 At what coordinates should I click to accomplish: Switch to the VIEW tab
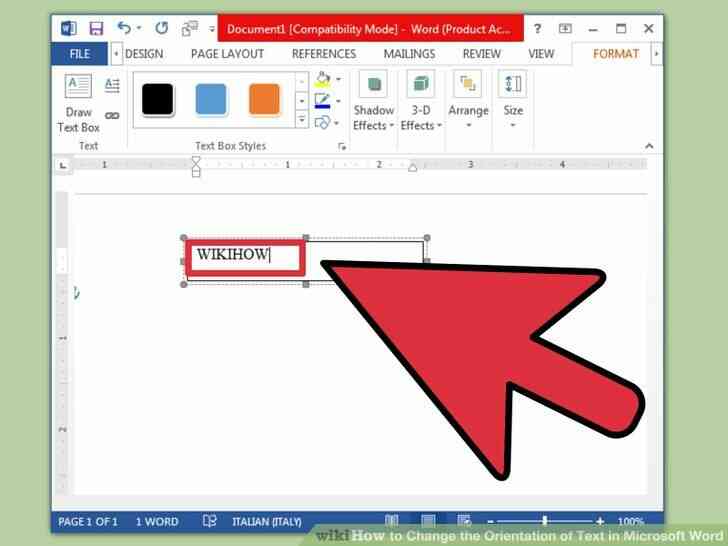point(541,54)
